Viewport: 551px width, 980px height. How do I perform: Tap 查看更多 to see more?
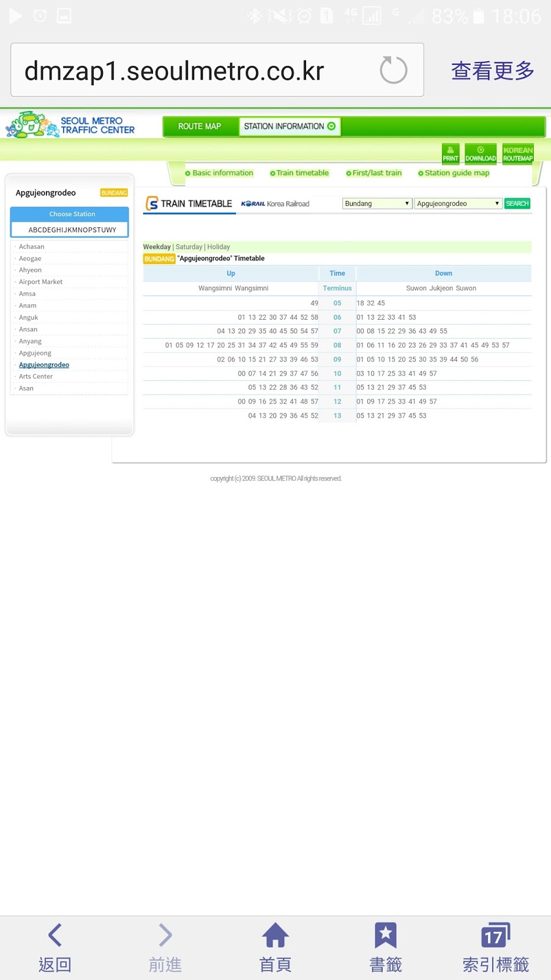493,70
